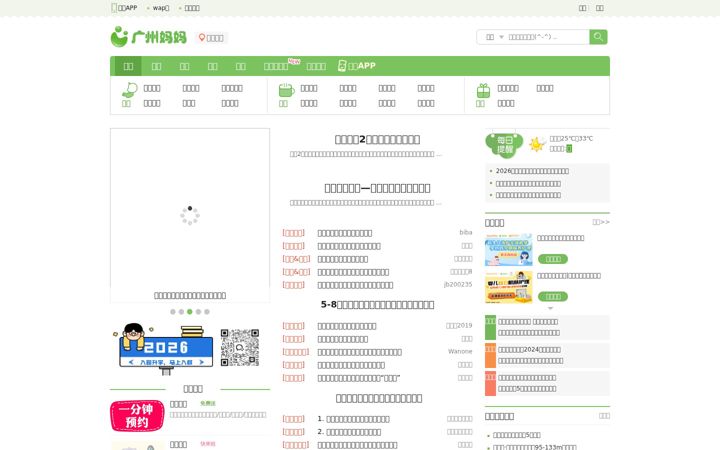This screenshot has width=720, height=450.
Task: Select the last carousel indicator dot
Action: (x=207, y=312)
